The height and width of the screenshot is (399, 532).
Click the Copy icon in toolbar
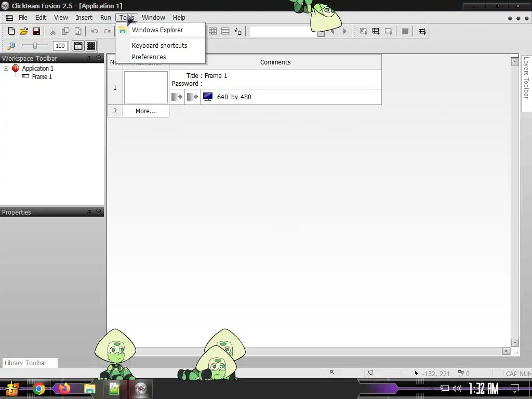point(65,31)
